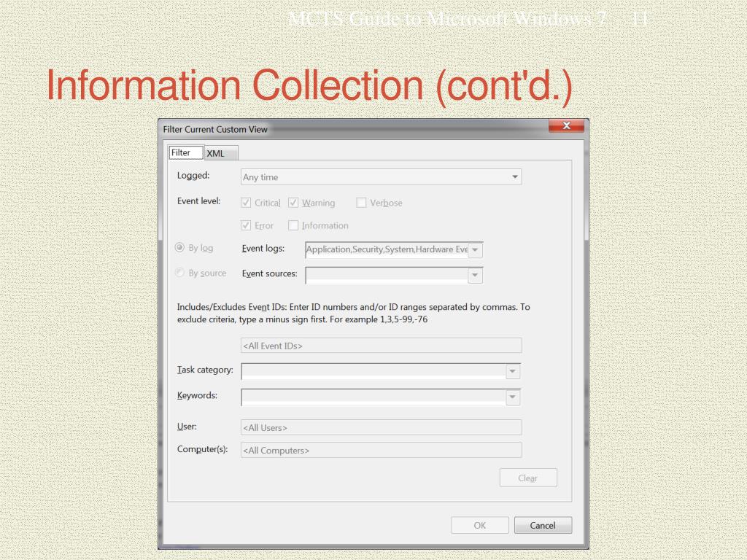The image size is (747, 560).
Task: Click the All Event IDs input field
Action: pos(381,346)
